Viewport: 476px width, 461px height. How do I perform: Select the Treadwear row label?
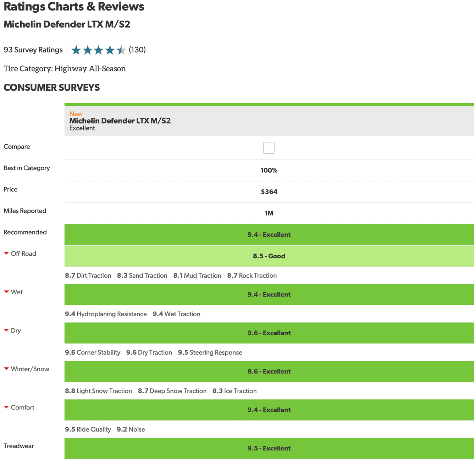coord(19,446)
